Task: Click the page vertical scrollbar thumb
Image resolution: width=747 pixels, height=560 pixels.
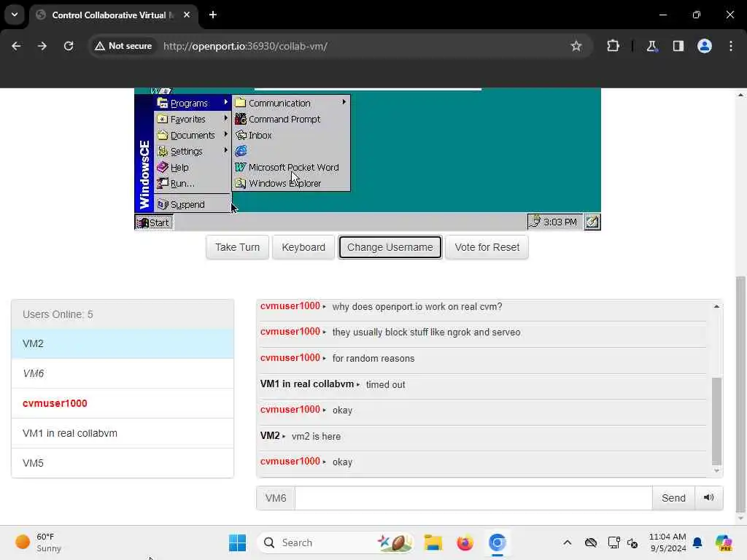Action: coord(740,394)
